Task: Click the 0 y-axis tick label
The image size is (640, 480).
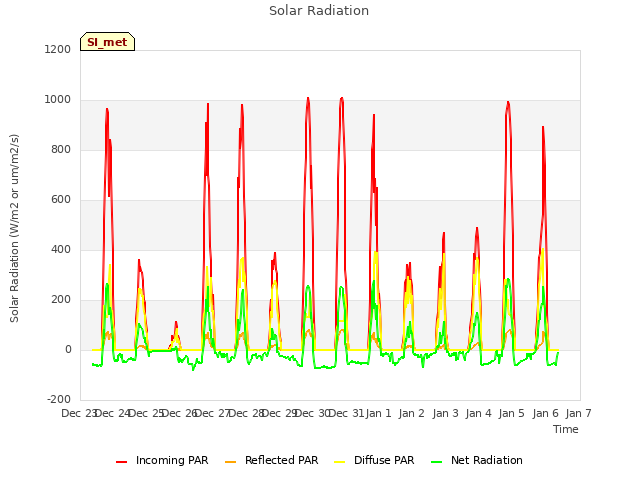Action: (68, 349)
